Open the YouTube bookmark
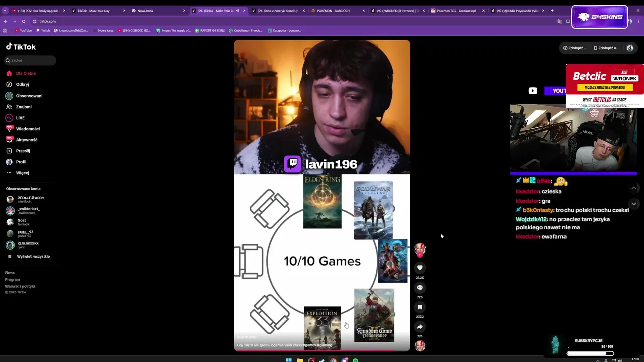This screenshot has height=362, width=644. coord(23,30)
